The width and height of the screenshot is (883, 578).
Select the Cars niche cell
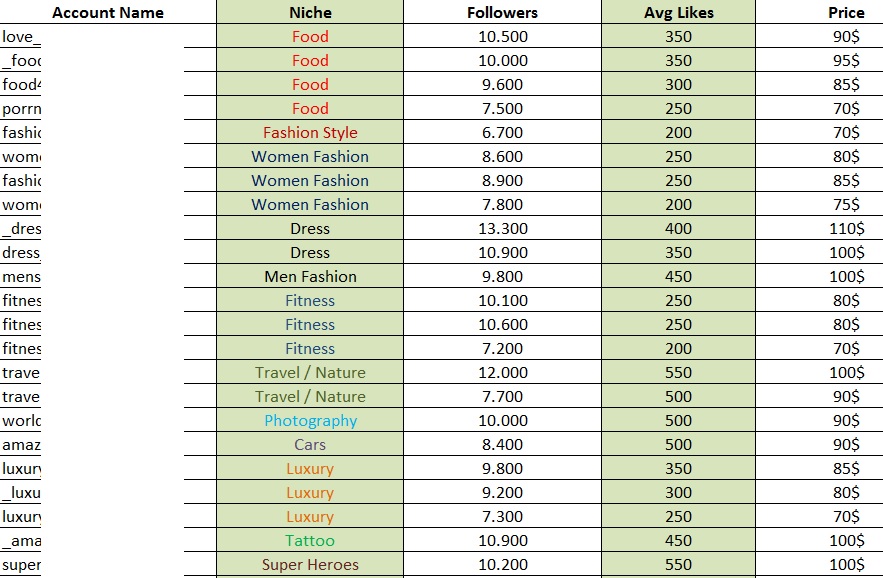tap(310, 444)
